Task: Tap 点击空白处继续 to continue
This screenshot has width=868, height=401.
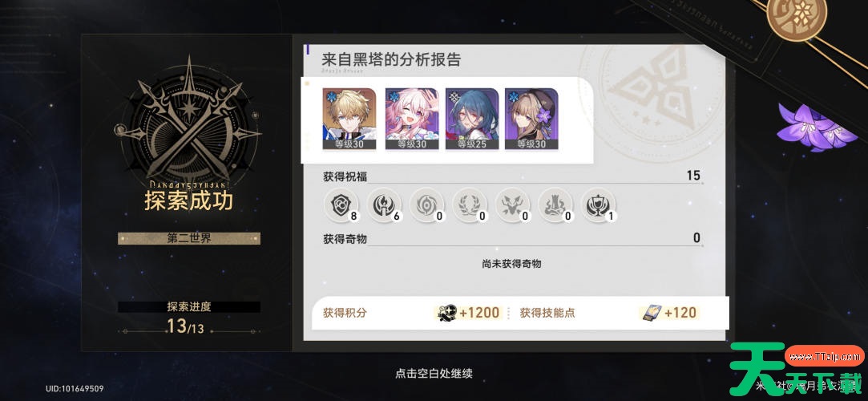Action: (434, 374)
